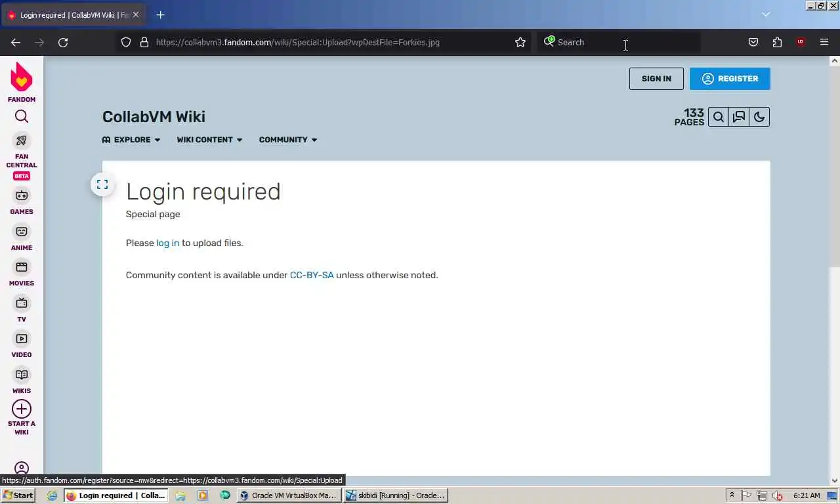The height and width of the screenshot is (504, 840).
Task: Click the Login required page heading
Action: (203, 192)
